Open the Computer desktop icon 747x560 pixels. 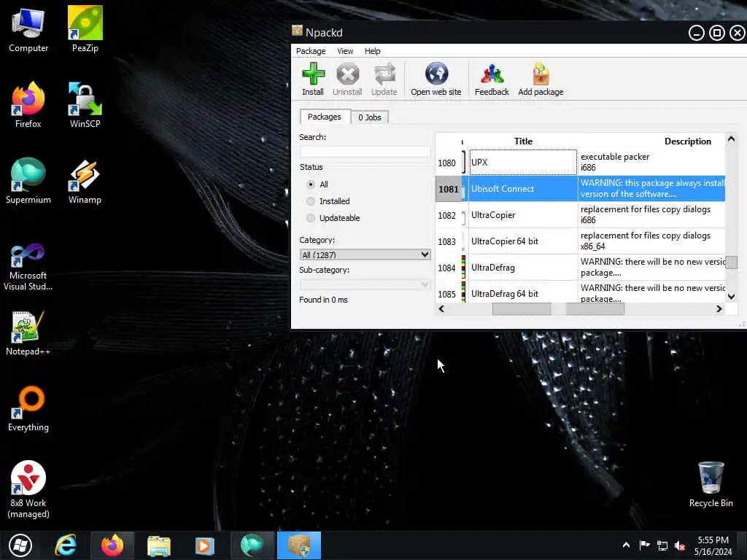(28, 30)
